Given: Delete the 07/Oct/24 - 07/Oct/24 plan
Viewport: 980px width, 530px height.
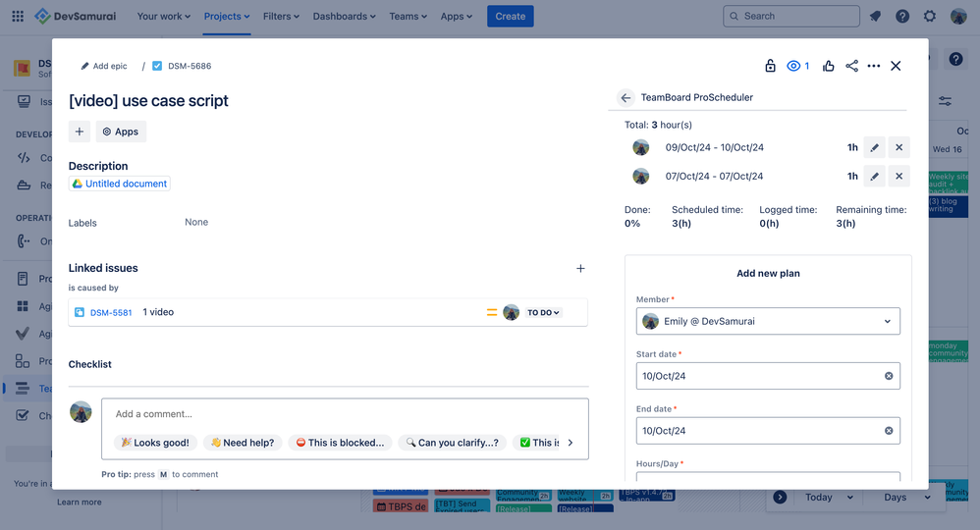Looking at the screenshot, I should 898,177.
